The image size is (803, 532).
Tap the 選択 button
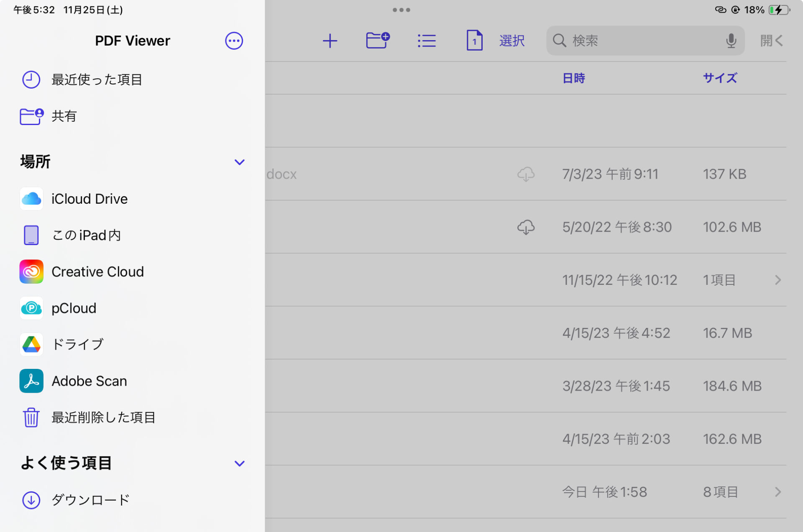[x=511, y=41]
